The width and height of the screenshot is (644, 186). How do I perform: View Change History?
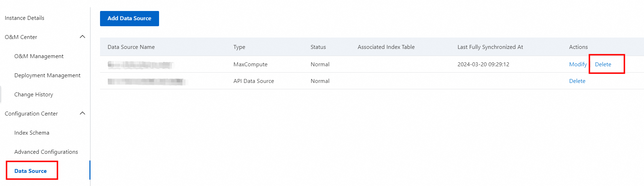tap(34, 95)
